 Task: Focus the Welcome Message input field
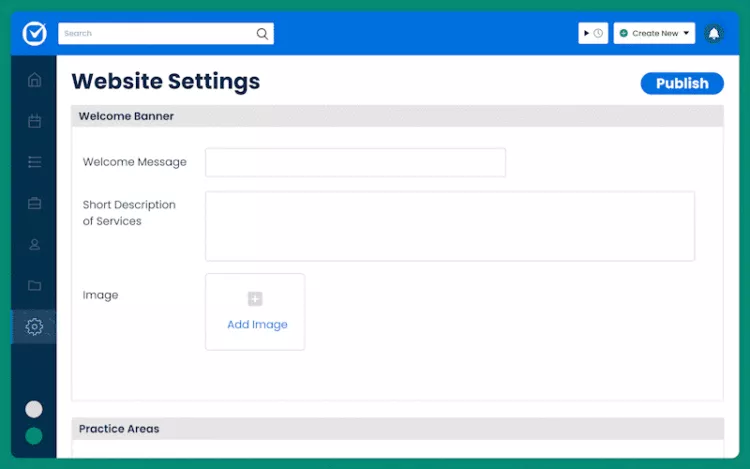pos(355,162)
